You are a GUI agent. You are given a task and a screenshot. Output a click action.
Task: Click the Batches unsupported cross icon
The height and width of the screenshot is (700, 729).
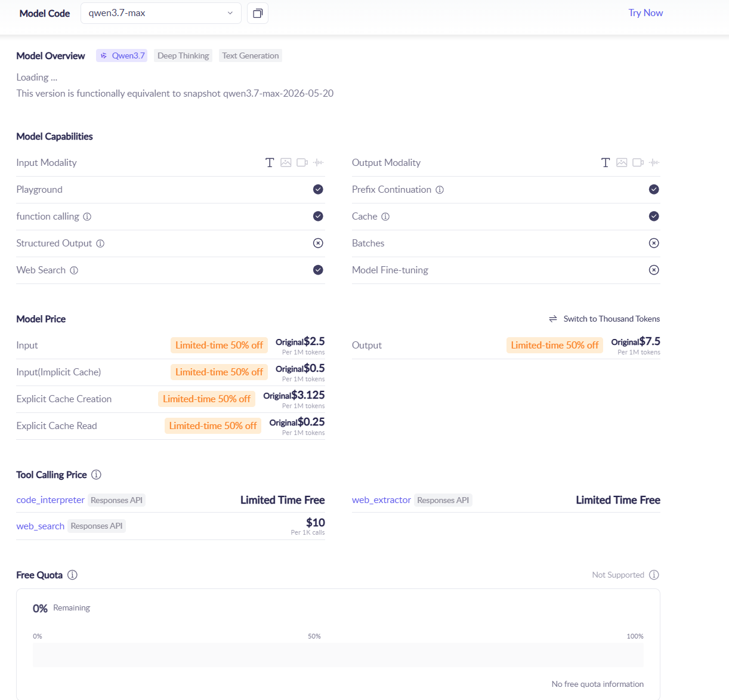(654, 243)
